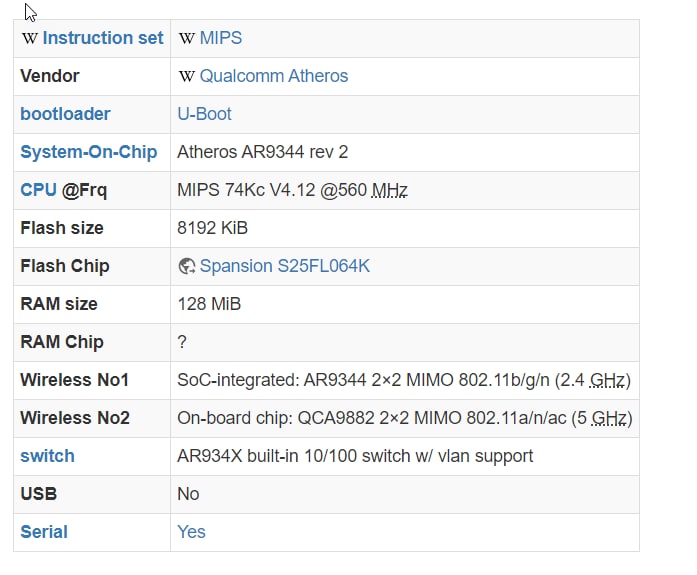Open the bootloader link
This screenshot has height=575, width=697.
(x=65, y=114)
